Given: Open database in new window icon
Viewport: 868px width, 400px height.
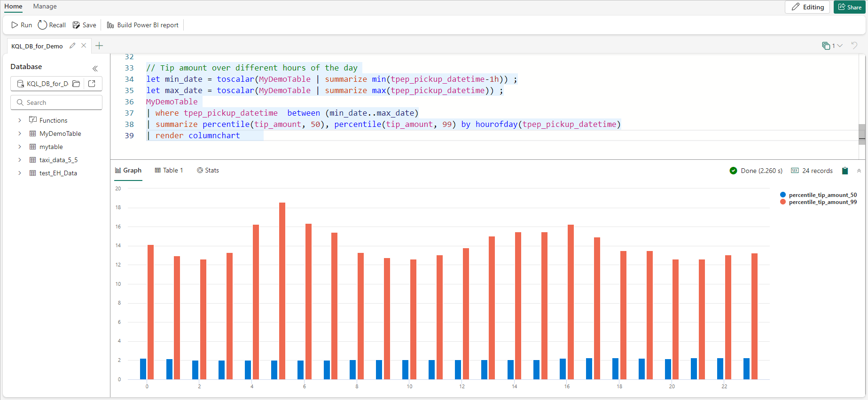Looking at the screenshot, I should pyautogui.click(x=92, y=84).
